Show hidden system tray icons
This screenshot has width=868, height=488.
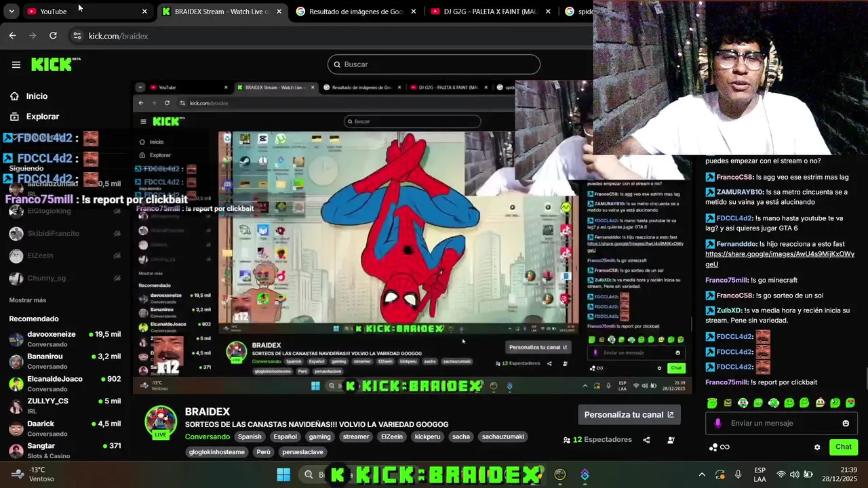point(702,474)
